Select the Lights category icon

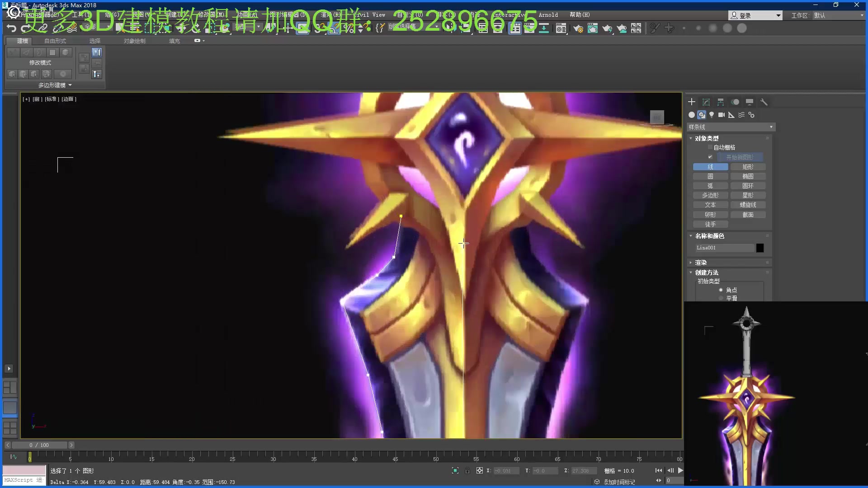click(x=712, y=115)
